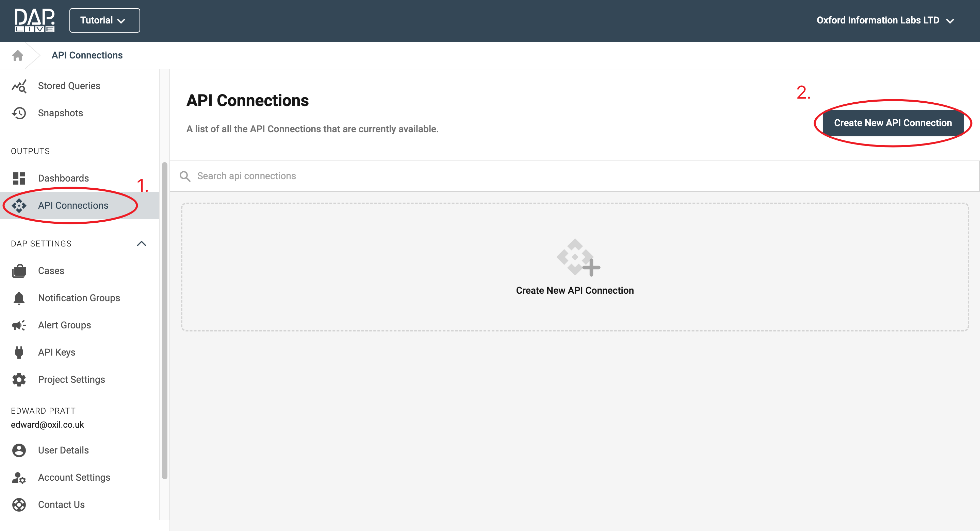Click the Contact Us link
The height and width of the screenshot is (531, 980).
[x=61, y=504]
